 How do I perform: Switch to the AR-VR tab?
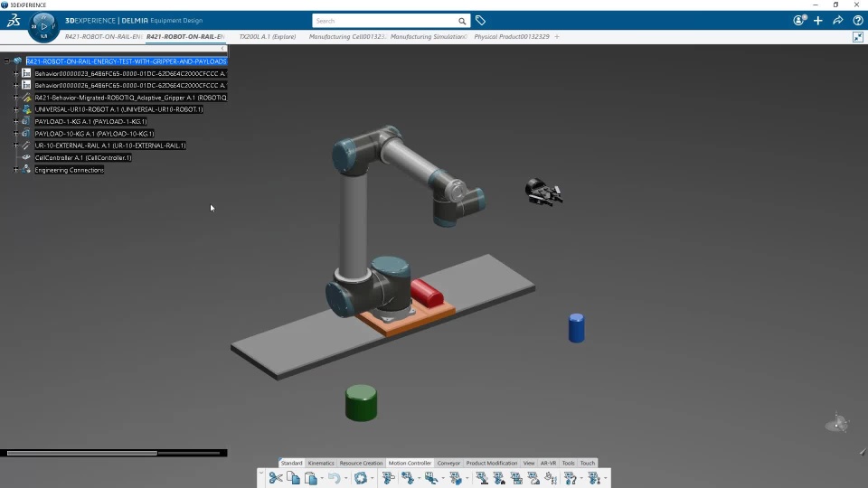[548, 463]
